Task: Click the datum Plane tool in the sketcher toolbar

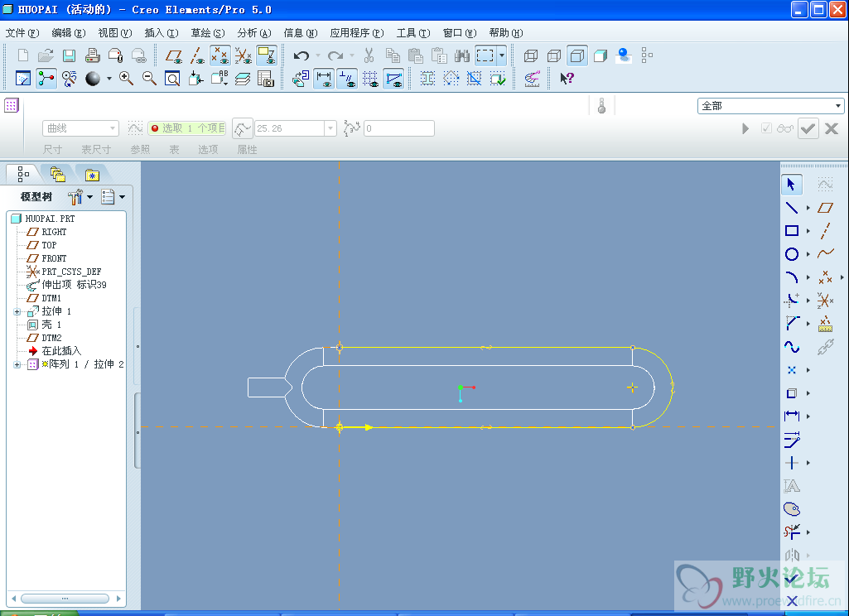Action: 825,208
